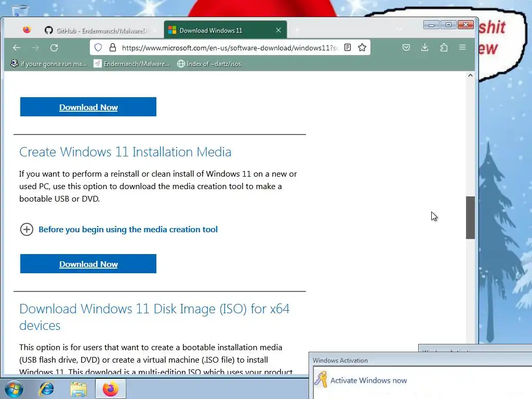Reload the current page
This screenshot has width=532, height=399.
point(54,47)
